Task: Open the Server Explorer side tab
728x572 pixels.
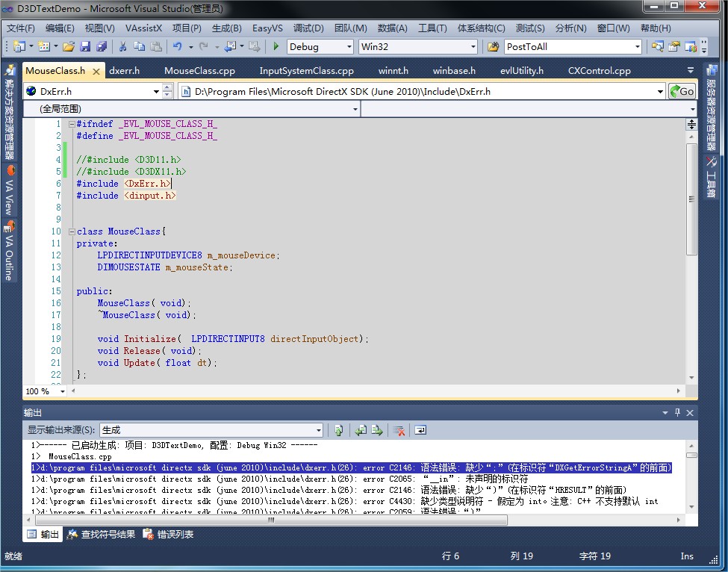Action: point(712,108)
